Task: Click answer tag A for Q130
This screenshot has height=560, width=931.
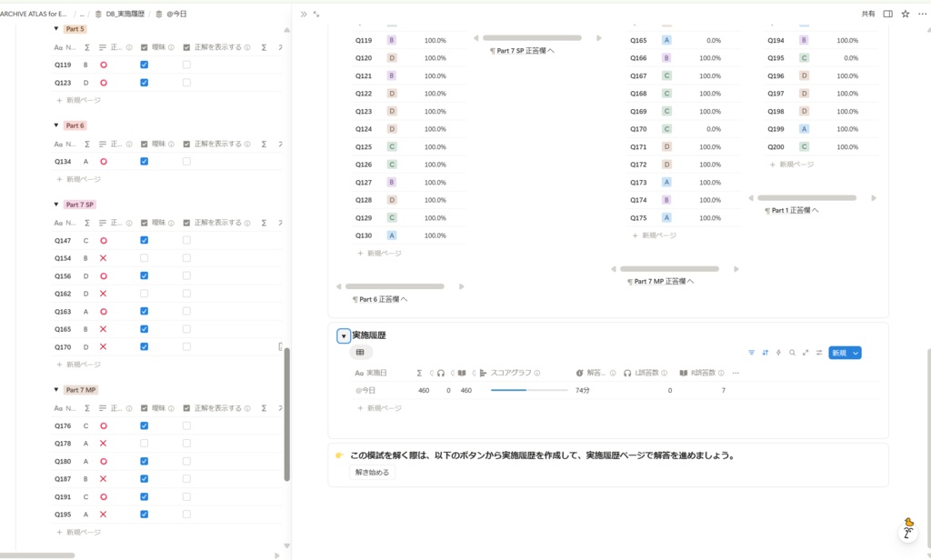Action: point(392,235)
